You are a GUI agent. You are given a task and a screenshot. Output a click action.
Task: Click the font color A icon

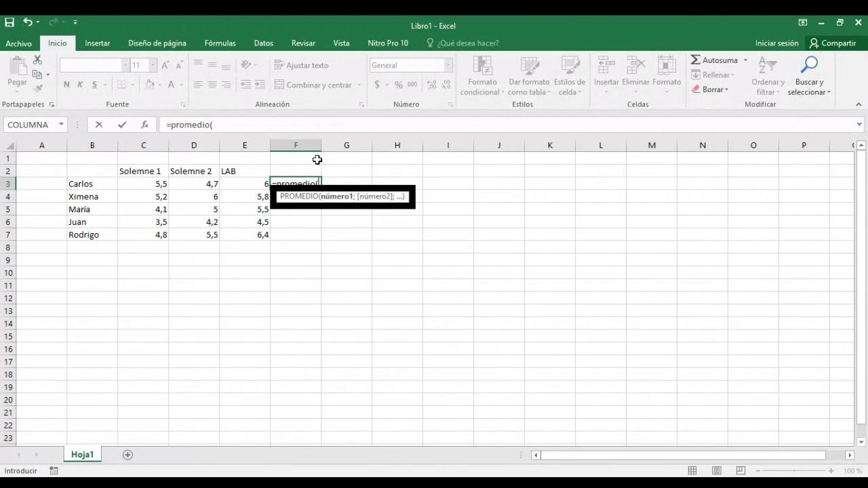tap(171, 85)
